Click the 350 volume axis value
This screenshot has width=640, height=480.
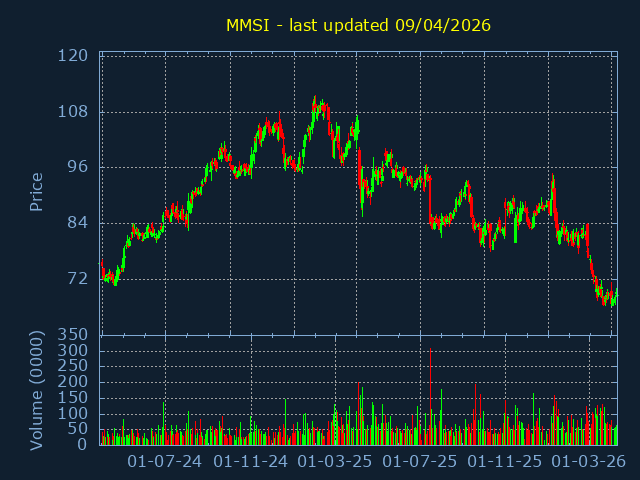click(x=73, y=334)
